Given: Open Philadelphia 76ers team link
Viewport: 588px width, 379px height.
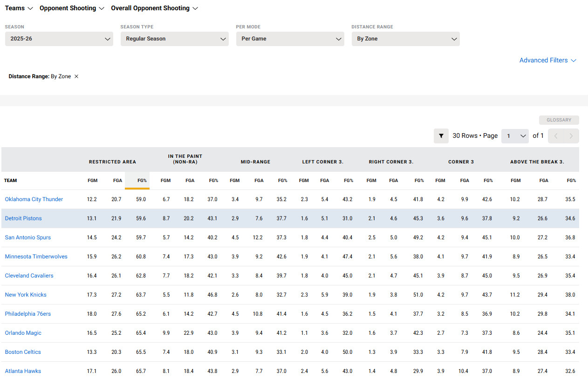Looking at the screenshot, I should (28, 314).
